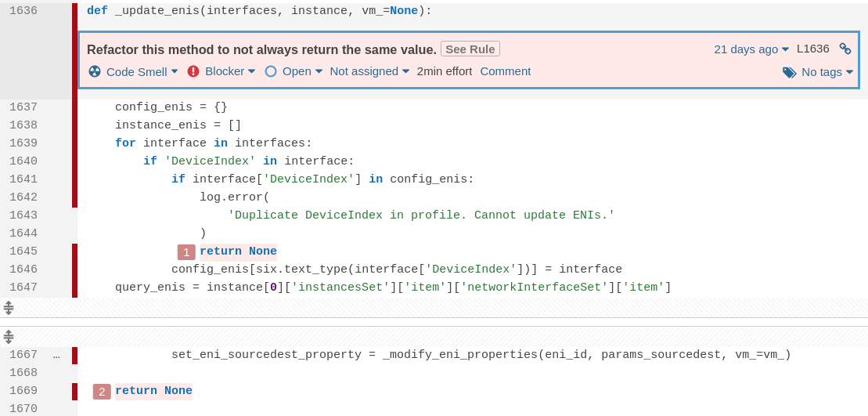Screen dimensions: 868x416
Task: Expand code above line 1667
Action: (9, 337)
